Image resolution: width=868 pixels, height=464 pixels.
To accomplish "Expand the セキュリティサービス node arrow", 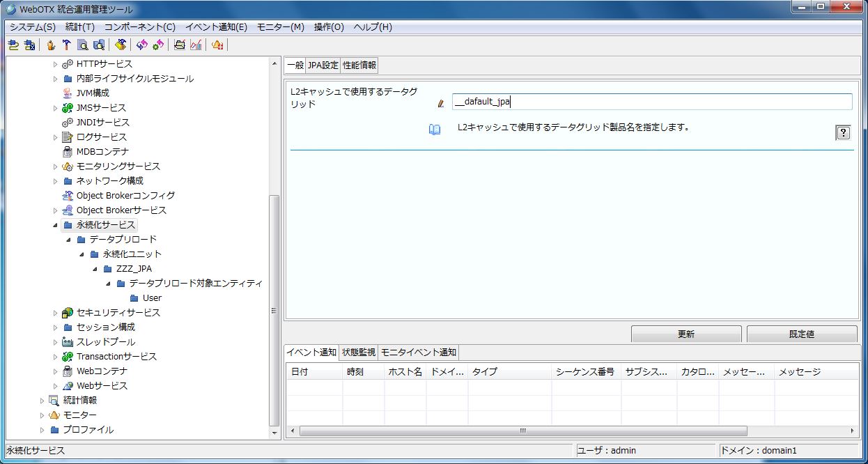I will (x=56, y=313).
